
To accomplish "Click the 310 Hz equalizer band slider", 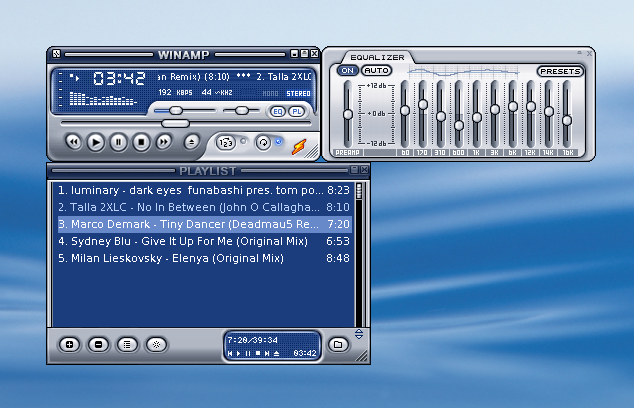I will [441, 114].
